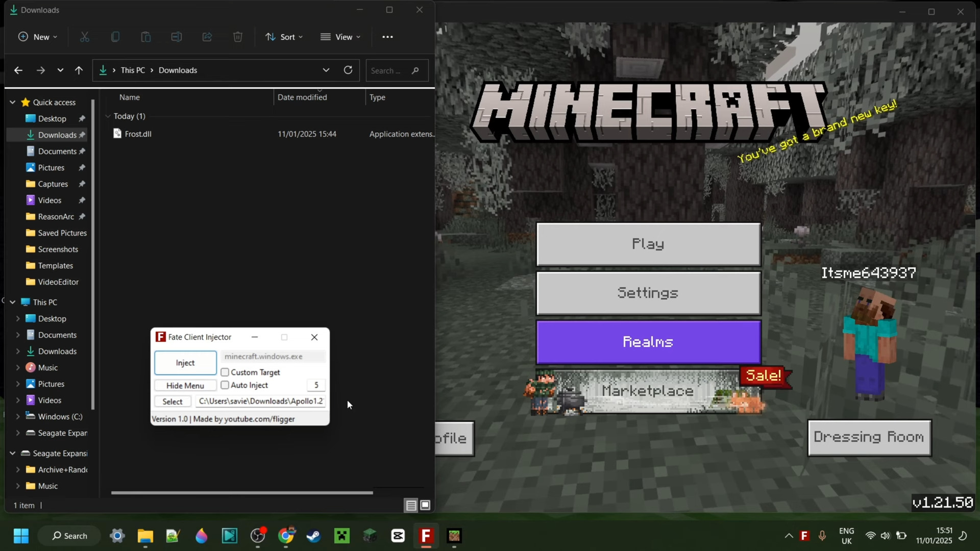This screenshot has width=980, height=551.
Task: Click the auto inject delay field showing 5
Action: (316, 385)
